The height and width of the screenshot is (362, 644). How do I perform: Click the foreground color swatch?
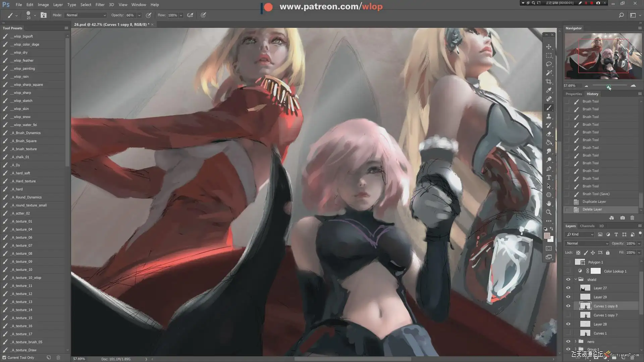click(x=547, y=236)
